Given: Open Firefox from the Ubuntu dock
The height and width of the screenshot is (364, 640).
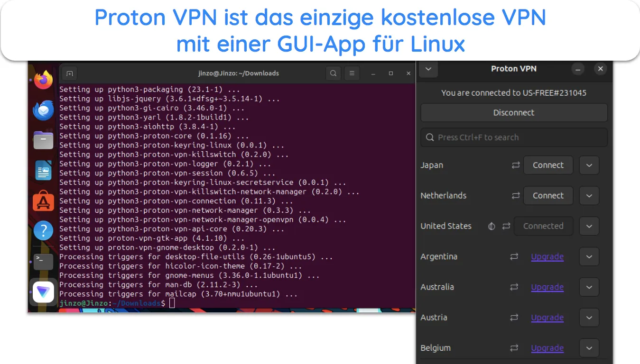Looking at the screenshot, I should point(43,80).
